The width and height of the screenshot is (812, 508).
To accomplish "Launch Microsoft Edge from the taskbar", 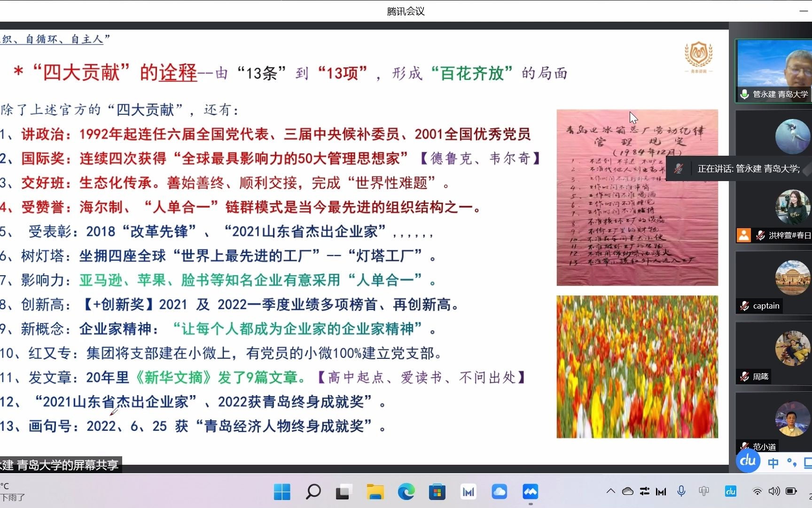I will pyautogui.click(x=406, y=492).
